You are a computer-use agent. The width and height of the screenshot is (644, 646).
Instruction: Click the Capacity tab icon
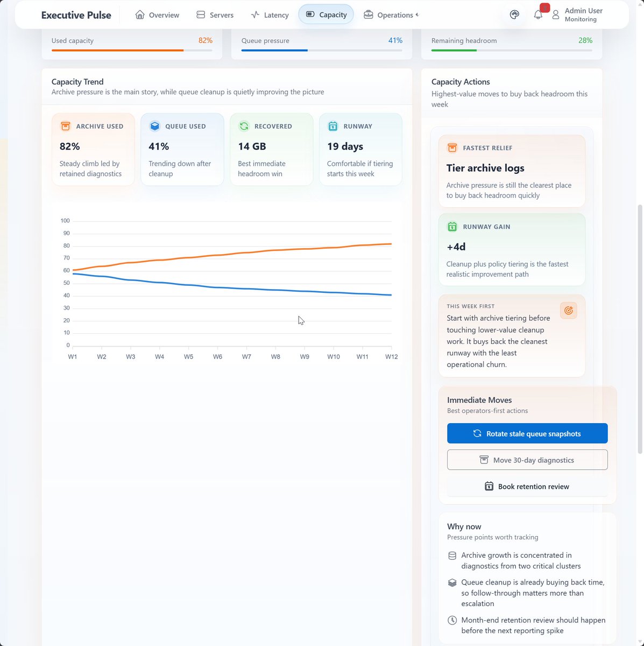pos(310,15)
